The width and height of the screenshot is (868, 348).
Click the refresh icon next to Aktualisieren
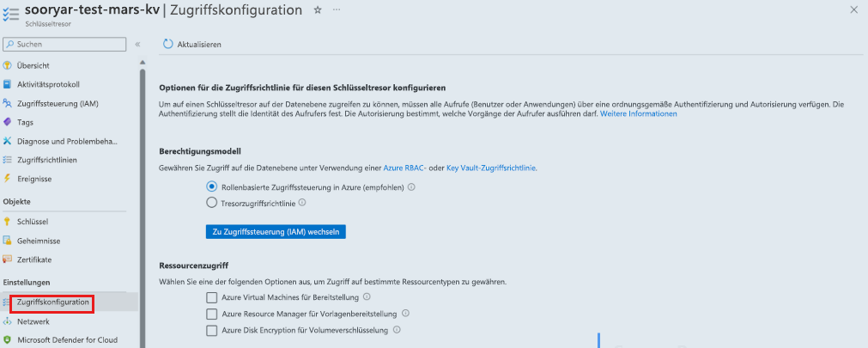(x=167, y=45)
